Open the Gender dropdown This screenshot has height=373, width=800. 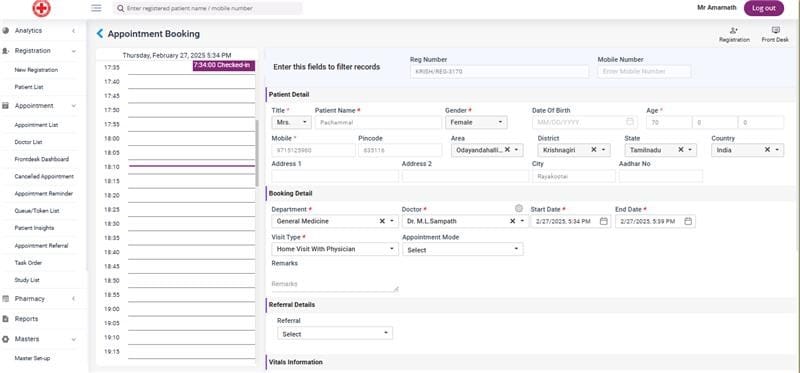476,122
